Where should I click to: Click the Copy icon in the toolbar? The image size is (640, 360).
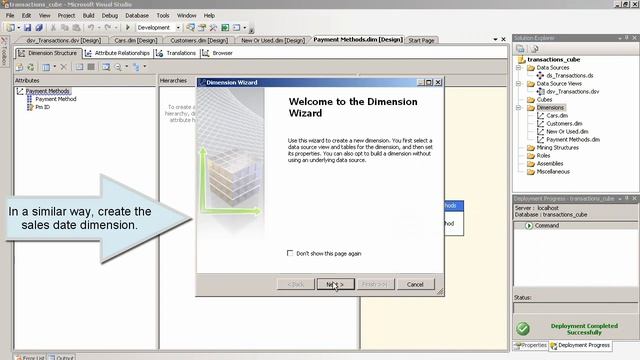pos(64,28)
